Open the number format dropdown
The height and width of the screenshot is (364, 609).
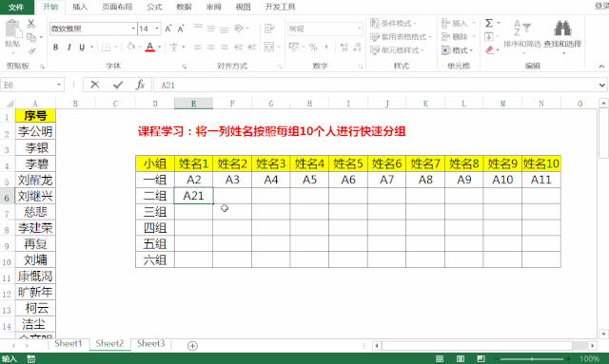[x=360, y=29]
